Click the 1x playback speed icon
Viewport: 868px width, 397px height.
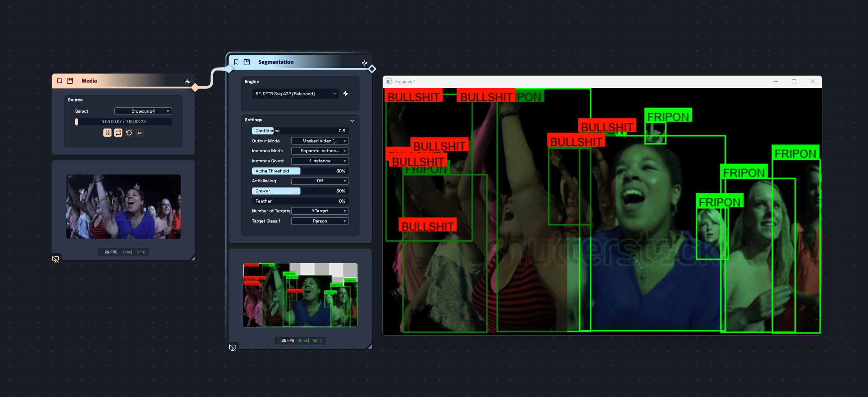140,133
